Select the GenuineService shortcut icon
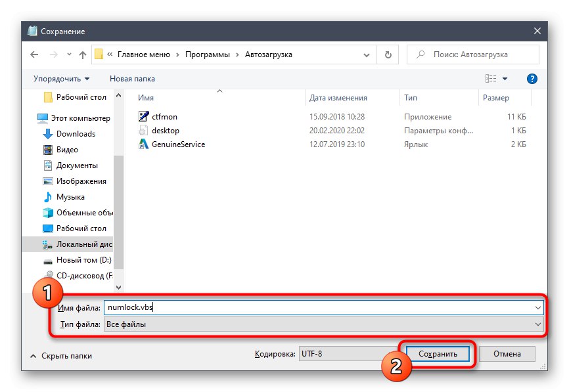569x392 pixels. [143, 144]
